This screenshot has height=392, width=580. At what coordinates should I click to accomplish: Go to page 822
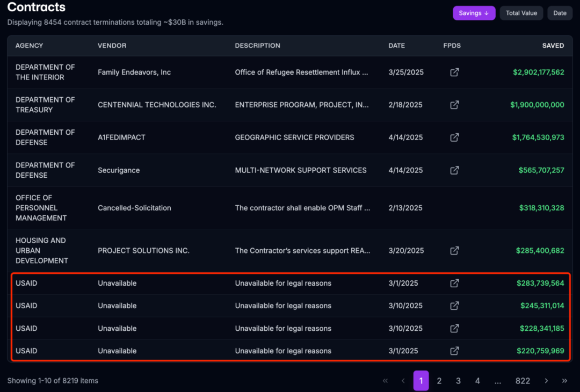click(x=523, y=381)
